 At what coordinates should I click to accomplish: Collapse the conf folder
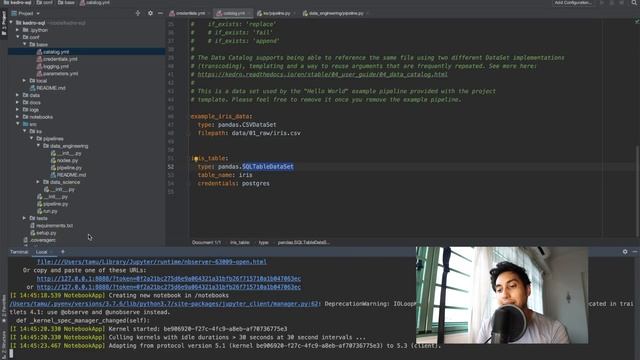[x=18, y=37]
